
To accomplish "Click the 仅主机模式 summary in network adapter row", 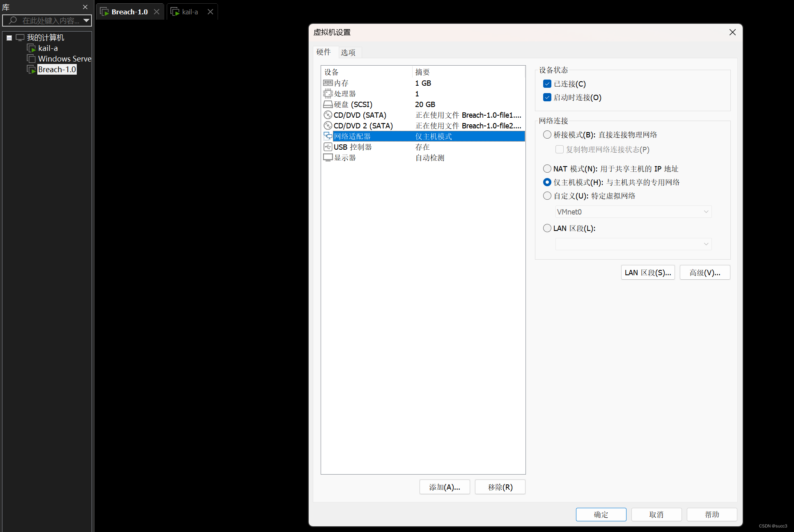I will pyautogui.click(x=434, y=137).
